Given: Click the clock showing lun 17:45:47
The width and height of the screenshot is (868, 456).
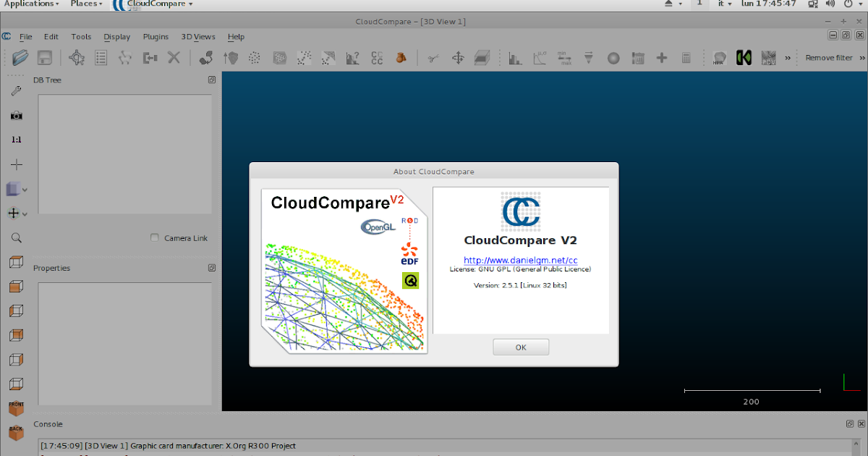Looking at the screenshot, I should click(769, 4).
